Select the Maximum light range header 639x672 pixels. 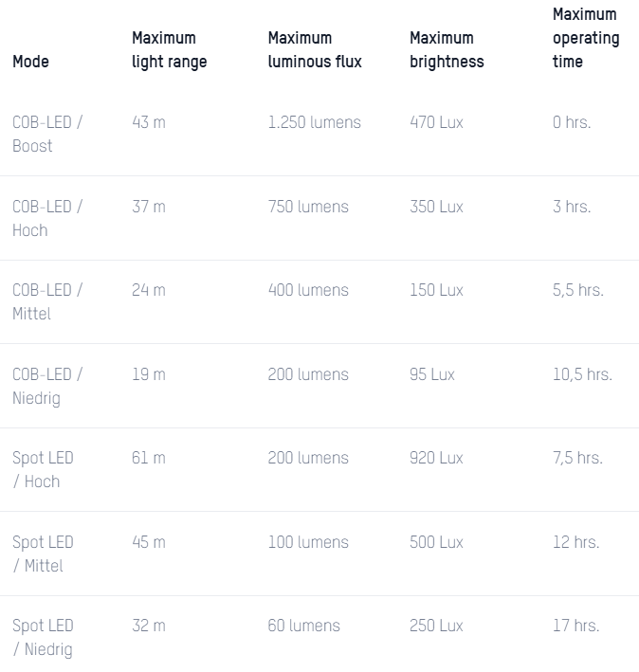point(170,49)
